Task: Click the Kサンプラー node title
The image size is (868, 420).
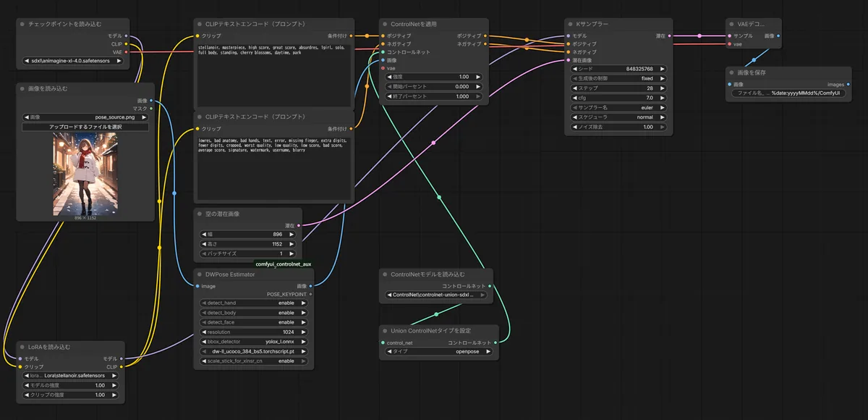Action: point(592,24)
